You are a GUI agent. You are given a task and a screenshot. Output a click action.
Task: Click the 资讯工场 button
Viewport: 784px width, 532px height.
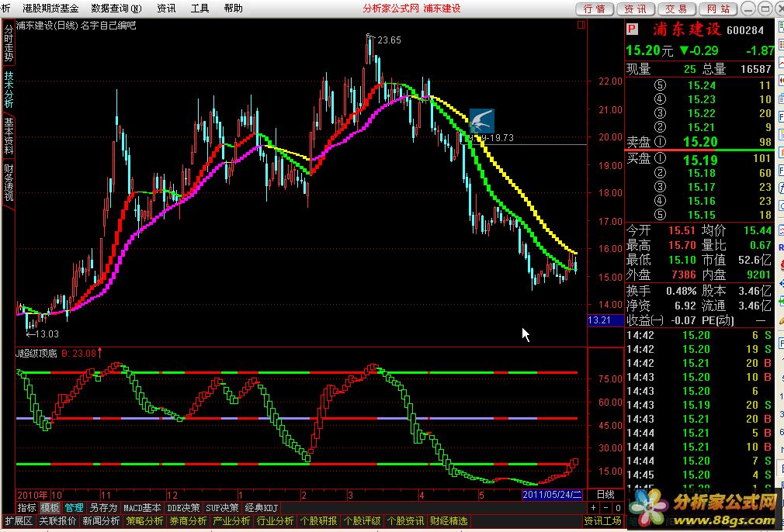(x=602, y=521)
